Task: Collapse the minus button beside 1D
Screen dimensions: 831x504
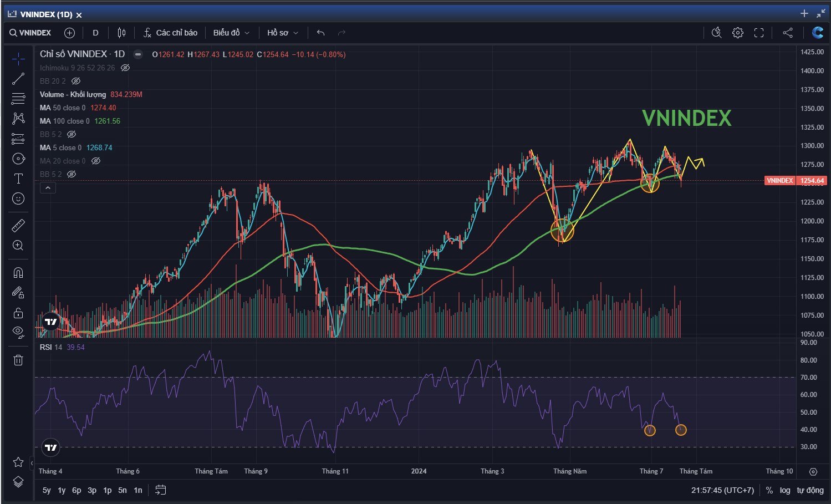Action: [138, 54]
